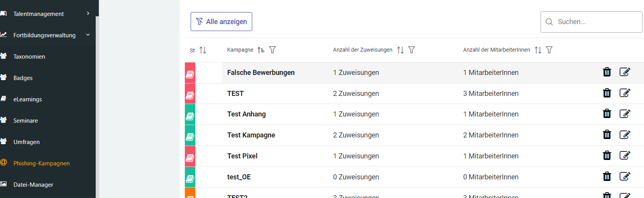Viewport: 644px width, 198px height.
Task: Open Phishing-Kampagnen in the sidebar
Action: (41, 163)
